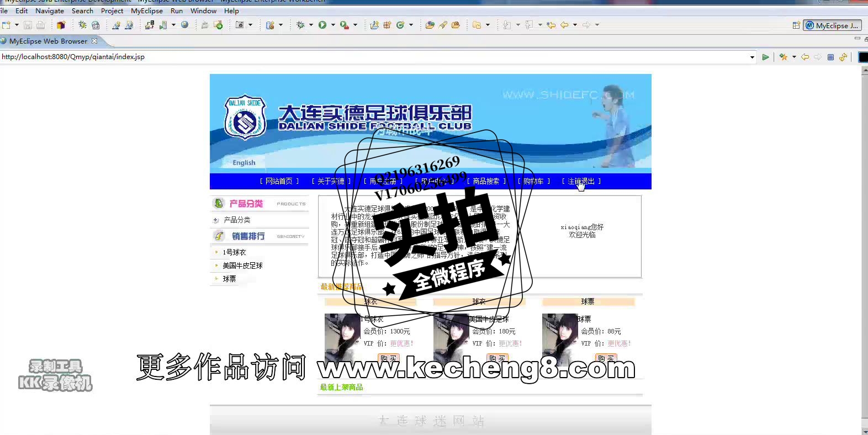Click the New file wizard icon
The width and height of the screenshot is (868, 435).
(x=6, y=25)
